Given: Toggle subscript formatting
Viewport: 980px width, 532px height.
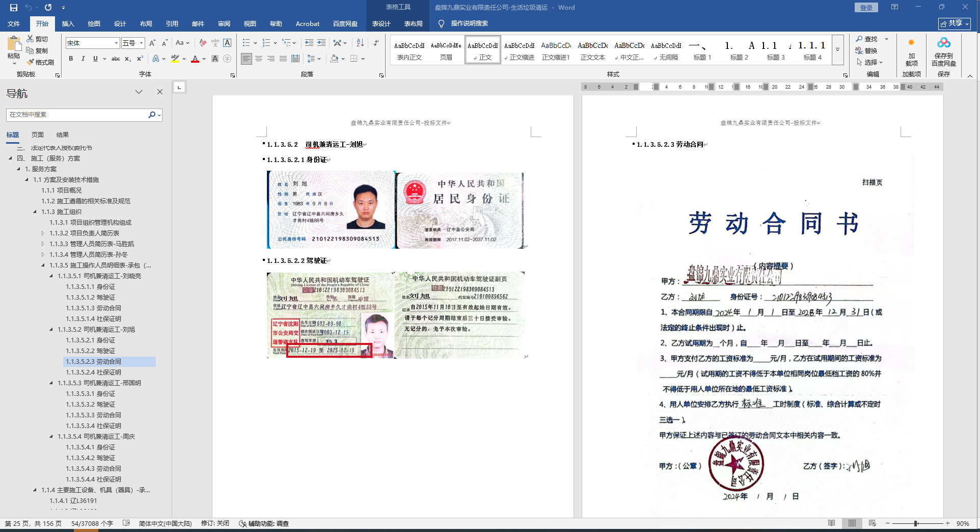Looking at the screenshot, I should pos(128,59).
